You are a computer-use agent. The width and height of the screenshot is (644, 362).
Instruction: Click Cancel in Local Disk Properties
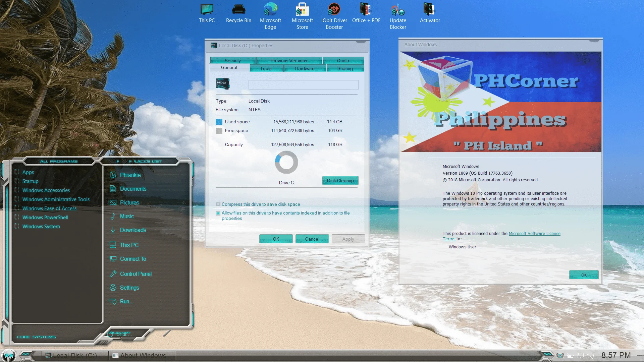tap(312, 239)
